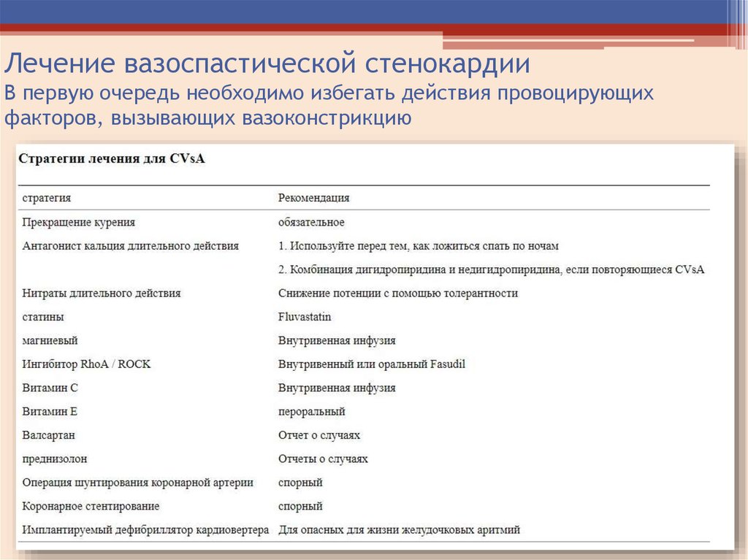Image resolution: width=748 pixels, height=560 pixels.
Task: Select the Витамин C row label
Action: [50, 388]
